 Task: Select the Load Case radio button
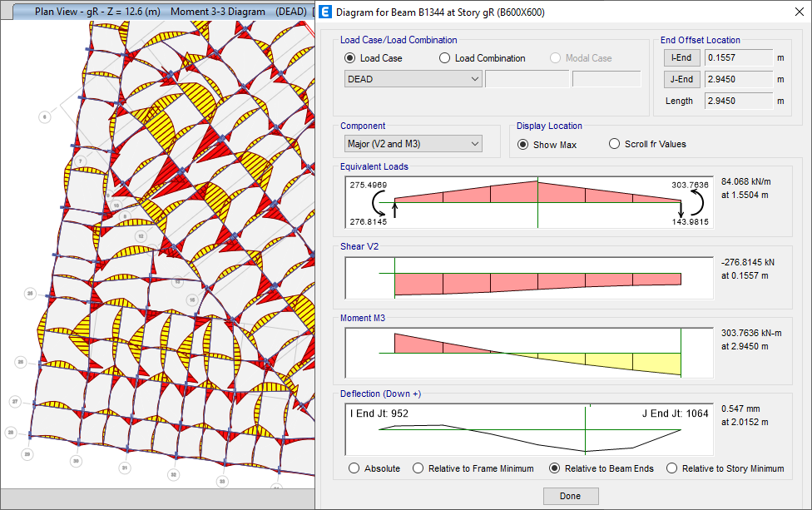pos(350,58)
